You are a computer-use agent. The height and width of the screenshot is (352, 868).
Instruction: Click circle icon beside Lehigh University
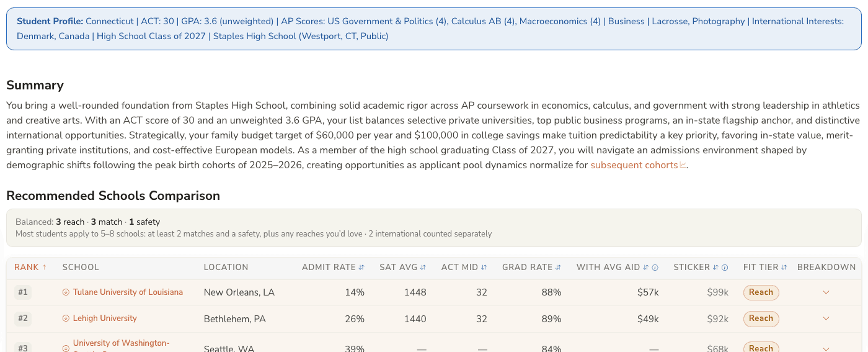(66, 318)
